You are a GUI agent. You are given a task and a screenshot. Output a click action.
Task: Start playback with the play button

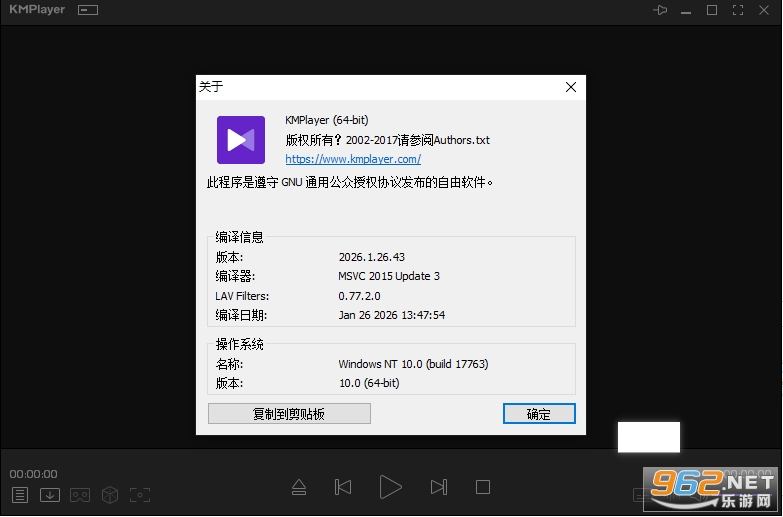[391, 487]
